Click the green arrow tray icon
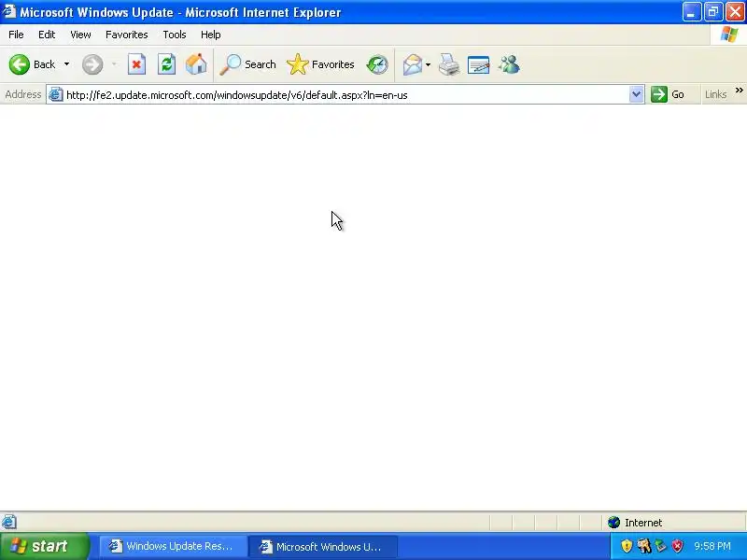This screenshot has height=560, width=747. click(x=660, y=546)
